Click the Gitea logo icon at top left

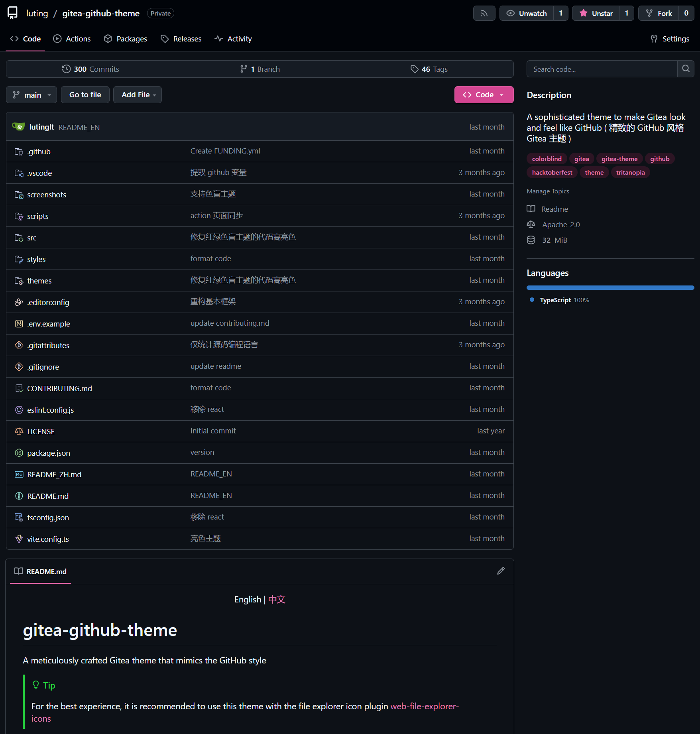tap(13, 13)
